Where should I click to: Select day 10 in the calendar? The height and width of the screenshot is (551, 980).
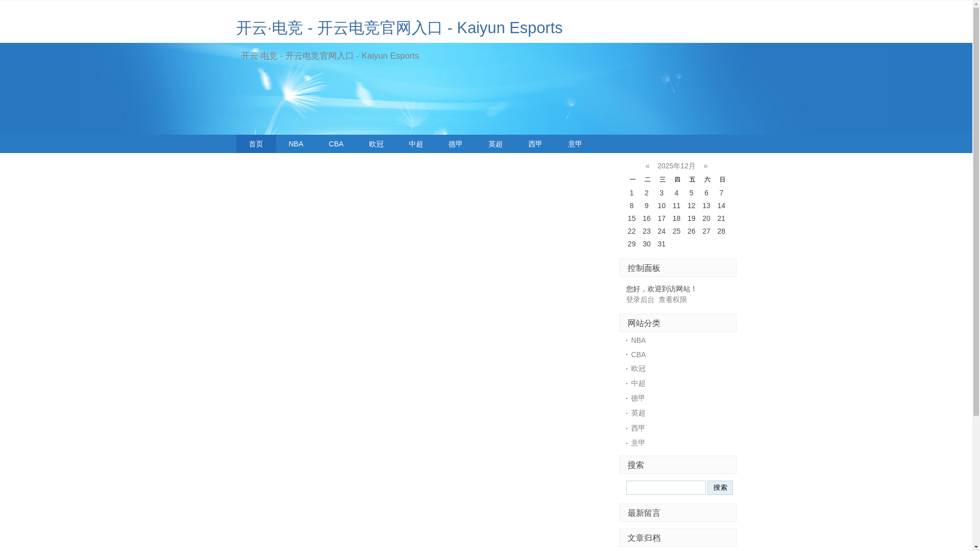pos(661,206)
